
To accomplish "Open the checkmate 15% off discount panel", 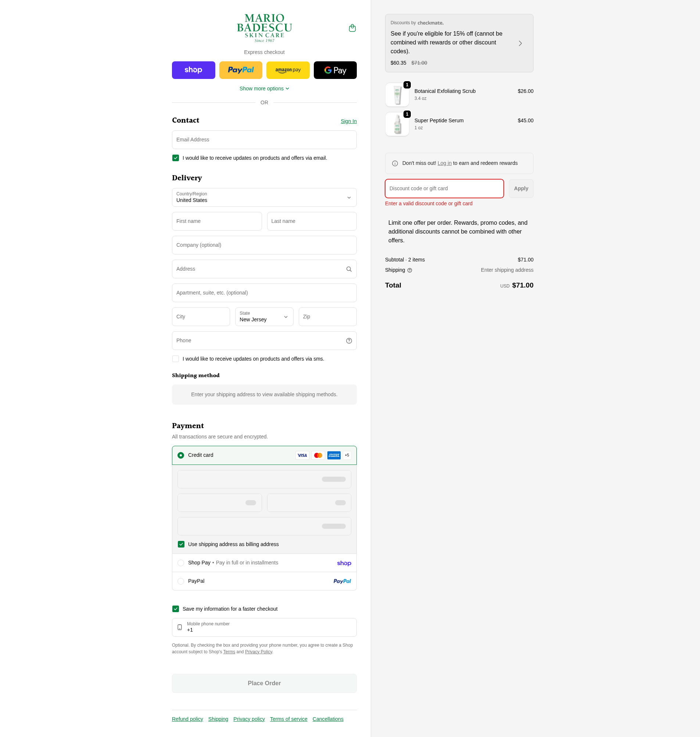I will click(459, 43).
